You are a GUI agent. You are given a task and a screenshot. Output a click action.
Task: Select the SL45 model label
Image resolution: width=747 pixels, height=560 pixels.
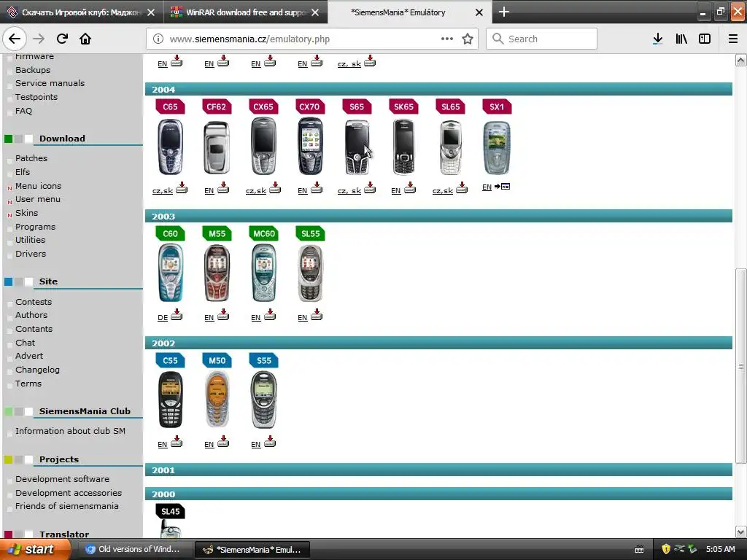tap(170, 511)
